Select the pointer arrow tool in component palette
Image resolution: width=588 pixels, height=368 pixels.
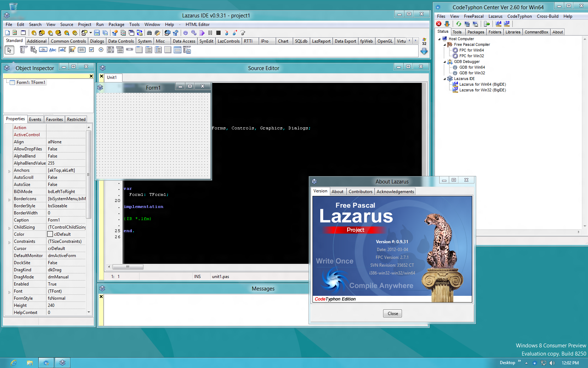click(10, 50)
